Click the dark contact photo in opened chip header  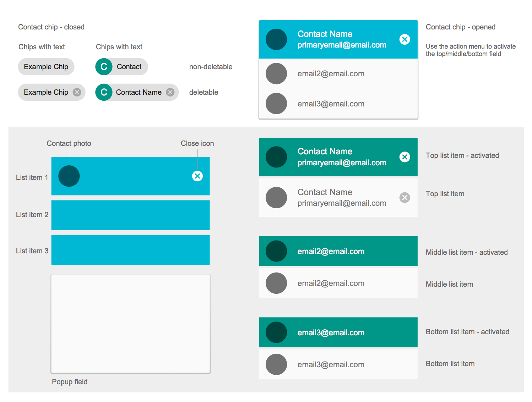[x=276, y=39]
